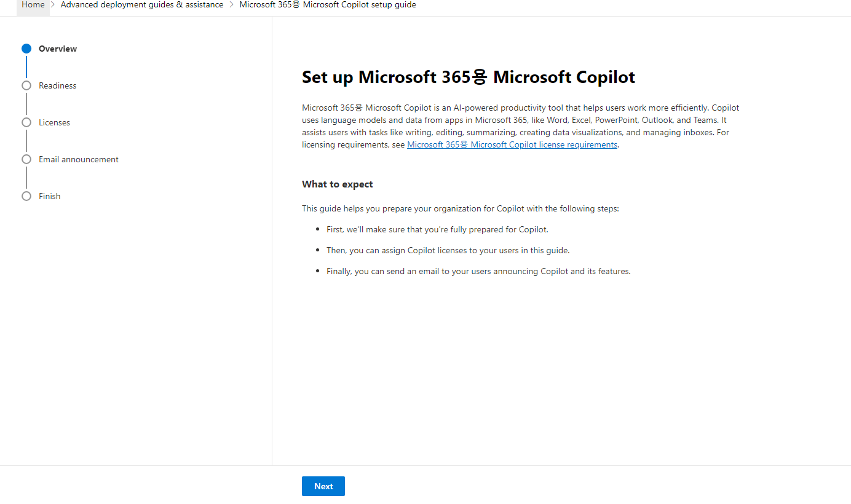
Task: Open Home in the breadcrumb
Action: (x=33, y=5)
